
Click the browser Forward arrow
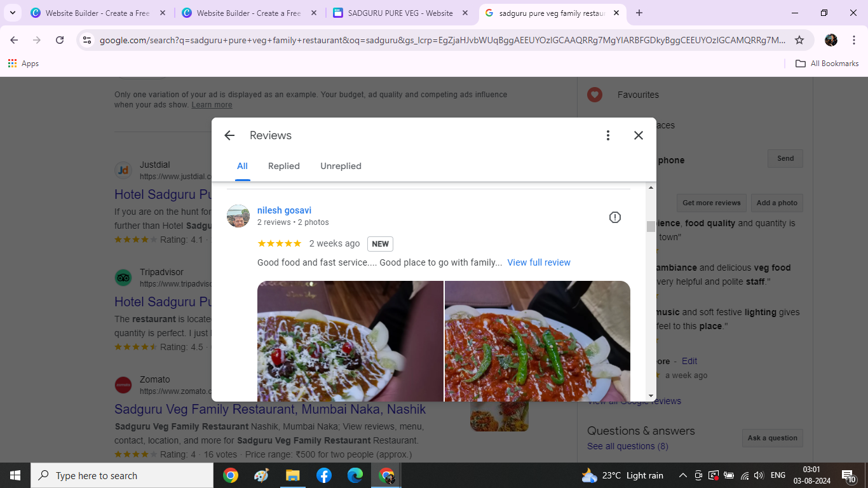pos(37,40)
